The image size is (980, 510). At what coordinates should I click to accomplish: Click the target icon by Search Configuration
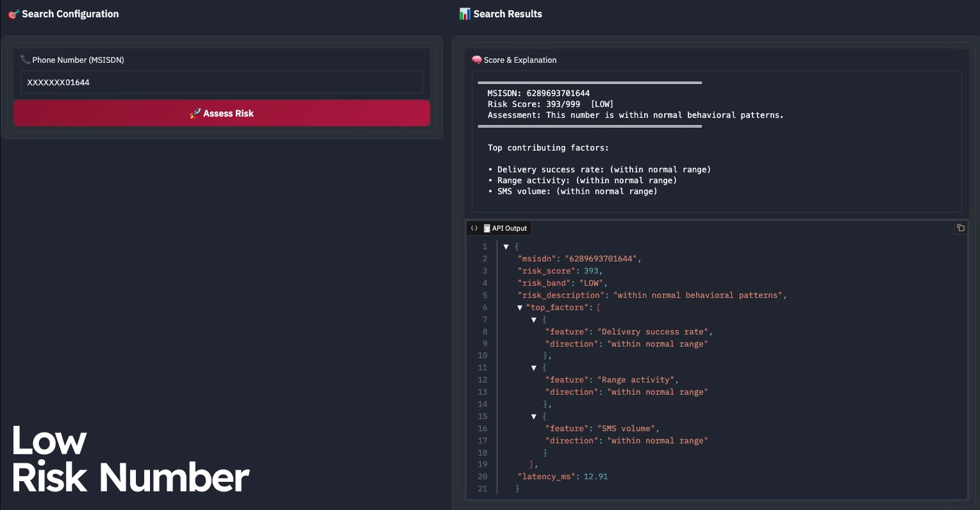[x=13, y=14]
